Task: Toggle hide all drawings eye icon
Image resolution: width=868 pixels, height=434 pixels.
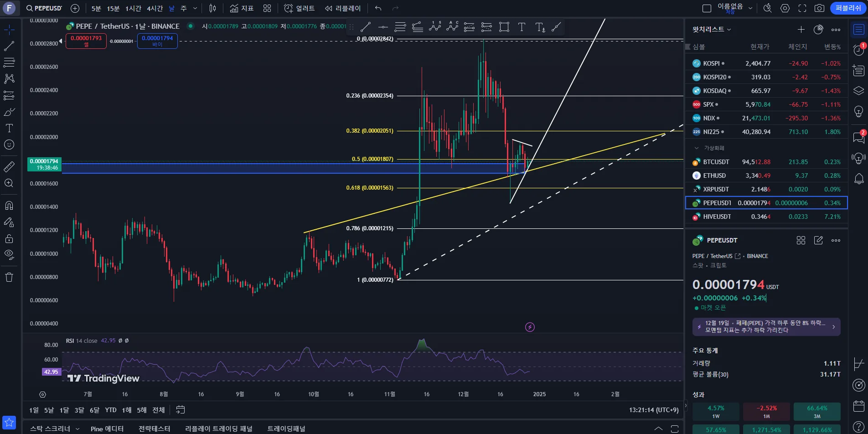Action: point(9,255)
